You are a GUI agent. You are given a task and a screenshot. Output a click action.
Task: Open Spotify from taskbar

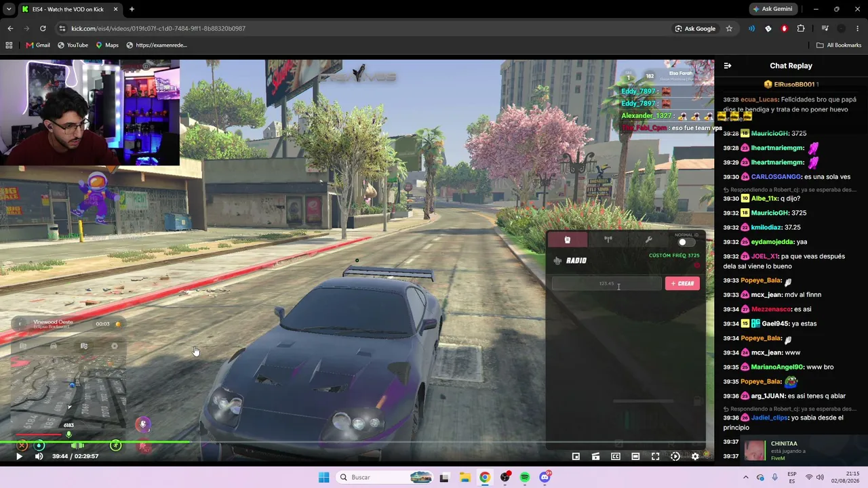click(x=525, y=477)
